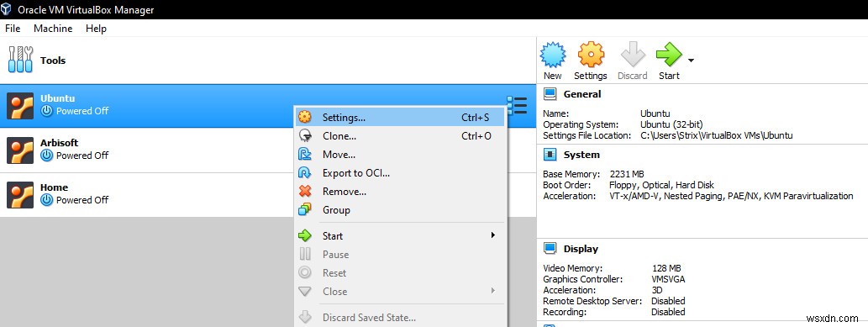Click the Video Memory value 128 MB
This screenshot has width=868, height=327.
point(666,268)
